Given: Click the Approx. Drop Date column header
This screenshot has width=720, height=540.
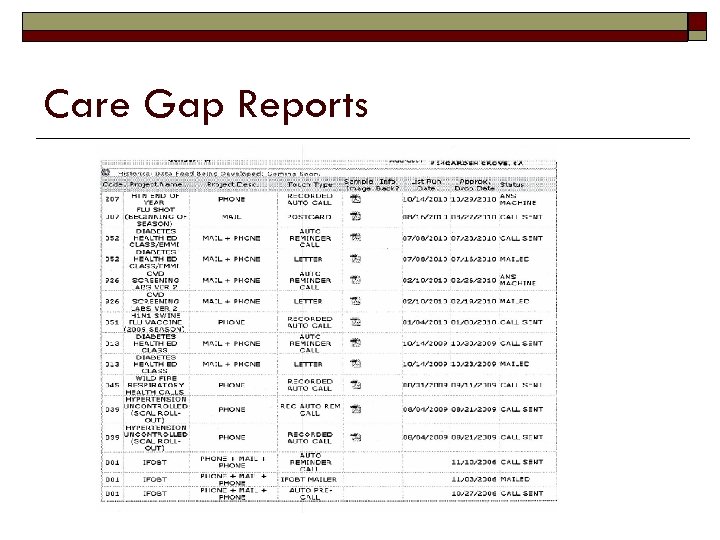Looking at the screenshot, I should (474, 185).
